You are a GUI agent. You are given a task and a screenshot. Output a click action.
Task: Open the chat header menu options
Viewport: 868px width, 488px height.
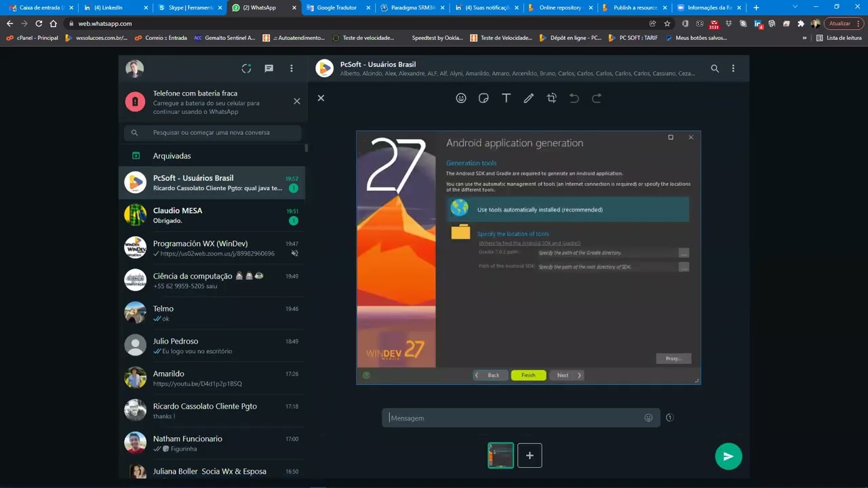pos(733,68)
